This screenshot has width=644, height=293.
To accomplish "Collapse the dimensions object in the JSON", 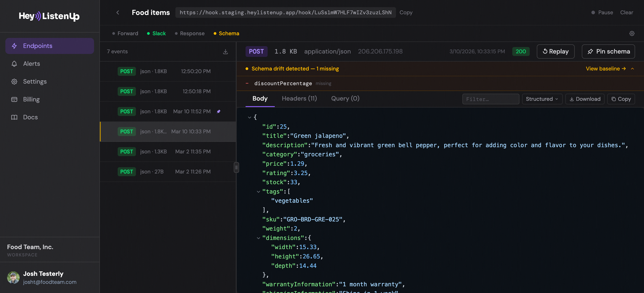I will (x=258, y=238).
